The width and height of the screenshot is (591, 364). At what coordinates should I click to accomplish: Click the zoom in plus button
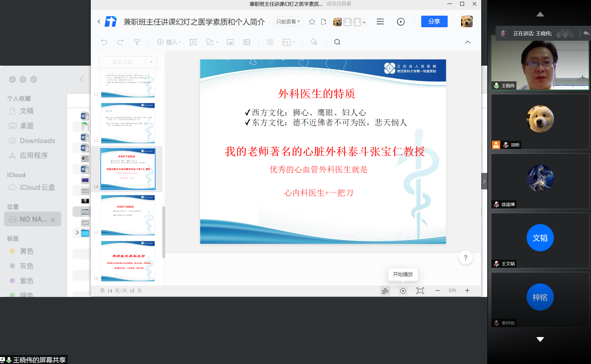coord(467,291)
